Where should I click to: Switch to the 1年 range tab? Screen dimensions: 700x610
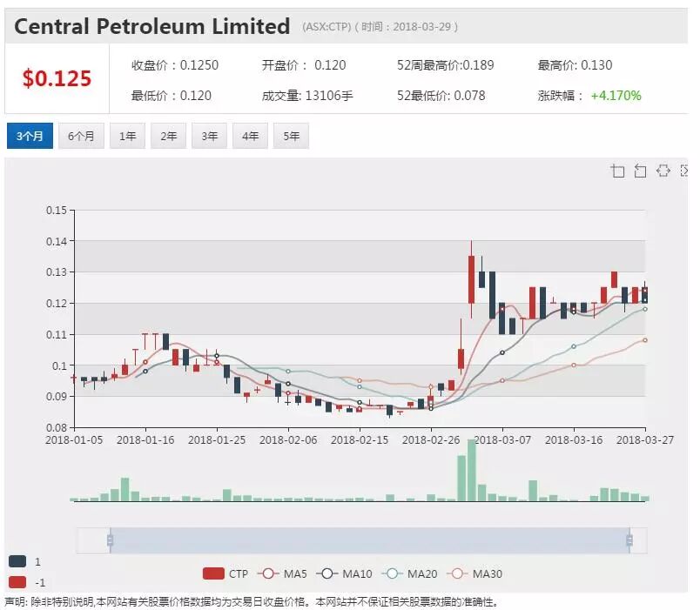tap(127, 136)
